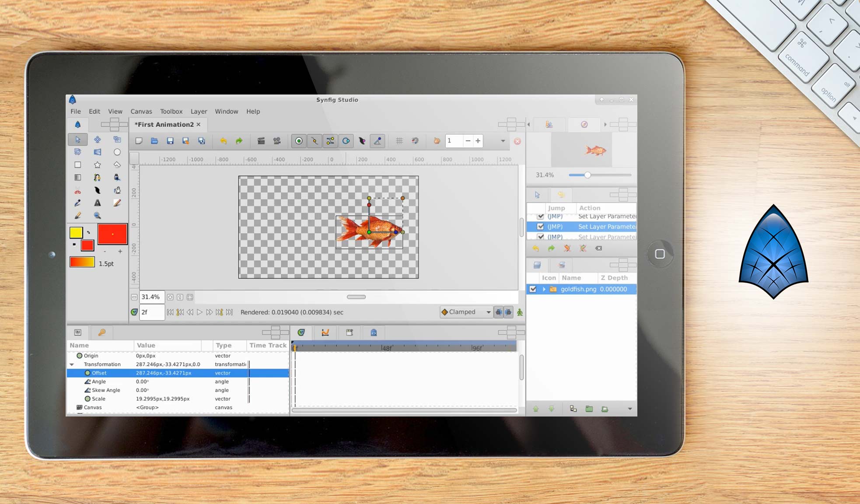Select the Gradient tool
Viewport: 860px width, 504px height.
click(78, 178)
